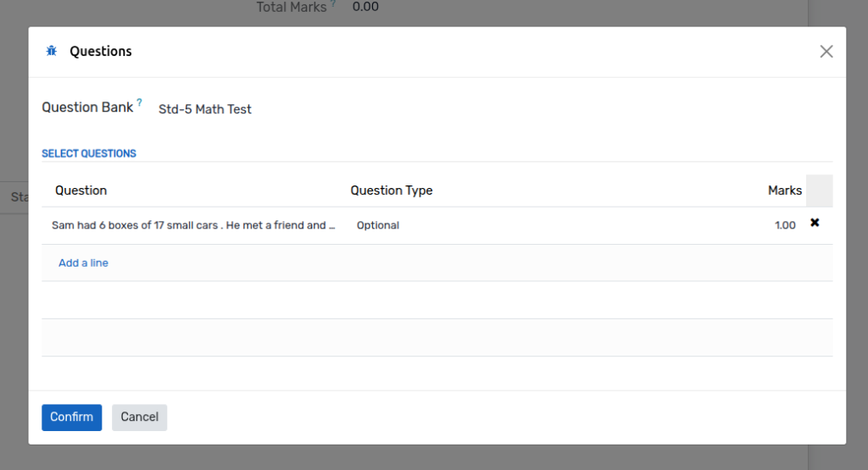Sort by the Marks column header

tap(784, 191)
